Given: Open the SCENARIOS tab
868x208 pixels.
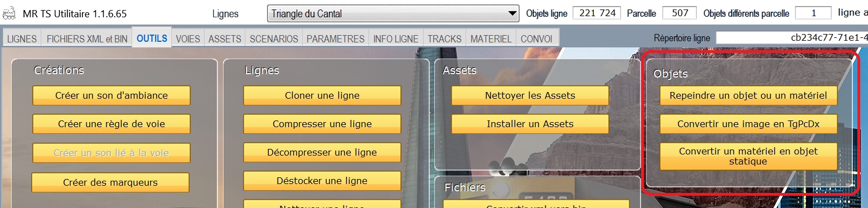Looking at the screenshot, I should tap(274, 39).
